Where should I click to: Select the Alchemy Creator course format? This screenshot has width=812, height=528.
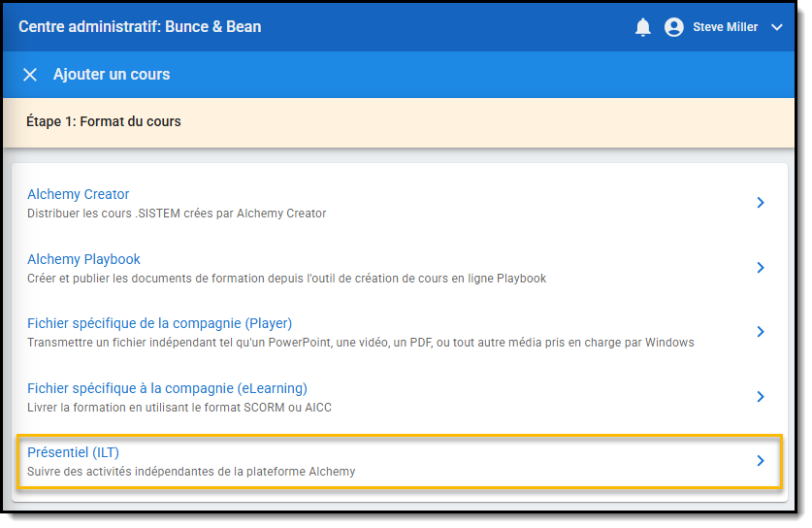79,194
